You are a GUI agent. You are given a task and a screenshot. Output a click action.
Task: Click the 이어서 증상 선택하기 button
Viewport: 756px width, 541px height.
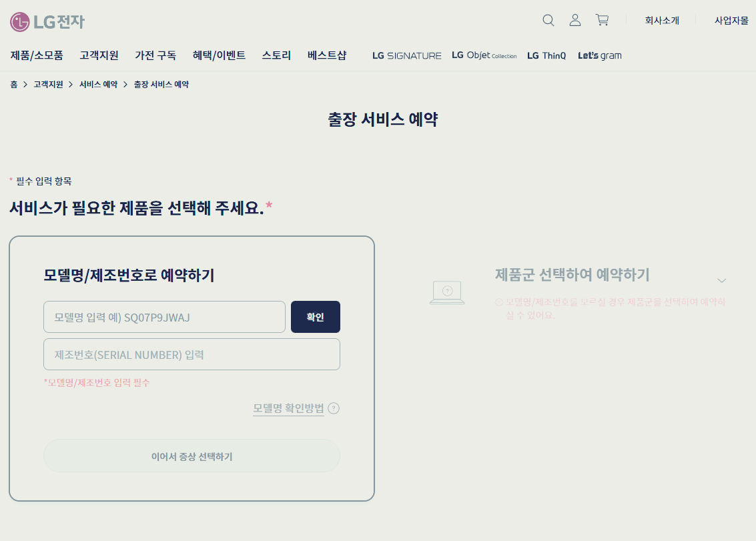(x=192, y=456)
